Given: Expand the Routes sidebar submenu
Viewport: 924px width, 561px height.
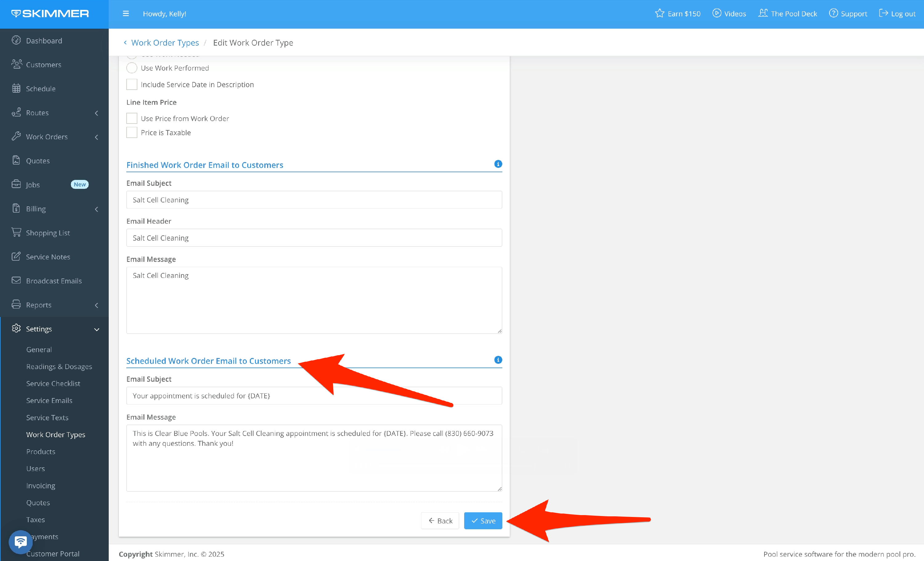Looking at the screenshot, I should (96, 113).
